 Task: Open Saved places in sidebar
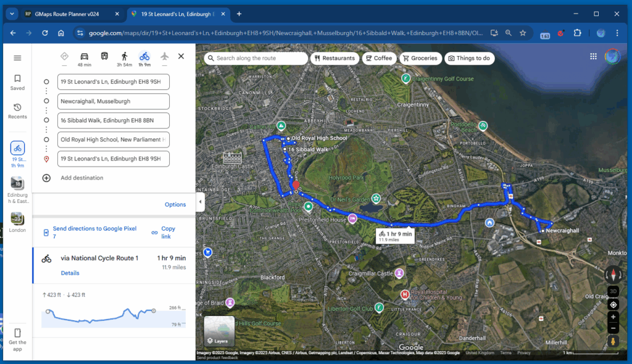[17, 82]
